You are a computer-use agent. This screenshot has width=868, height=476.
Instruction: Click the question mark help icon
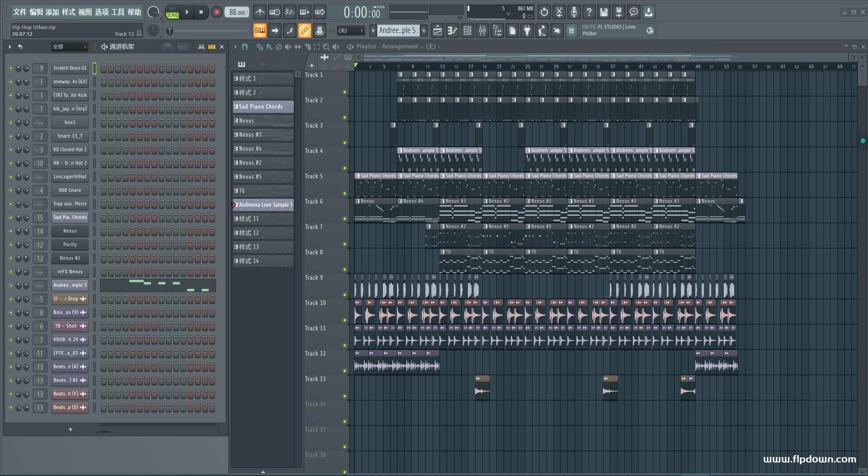[x=589, y=12]
